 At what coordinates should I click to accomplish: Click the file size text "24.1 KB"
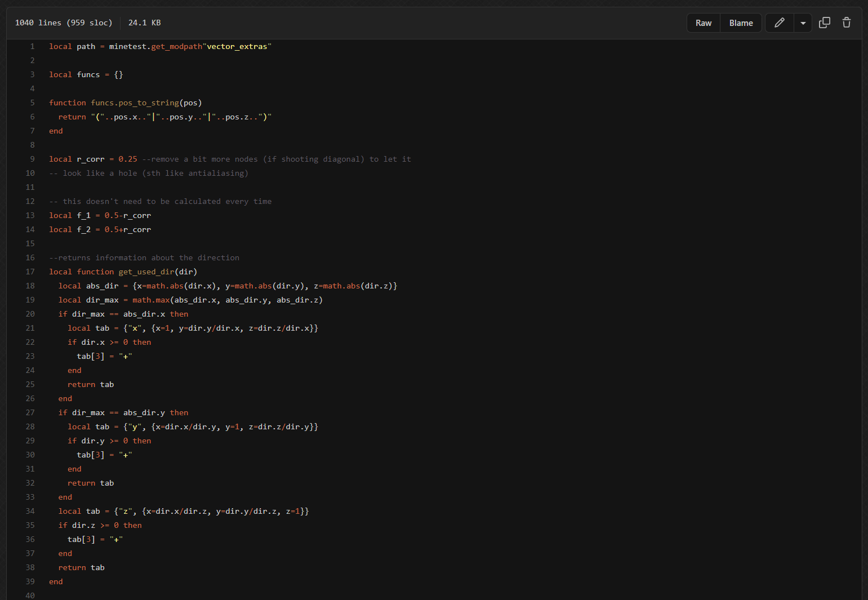click(144, 23)
